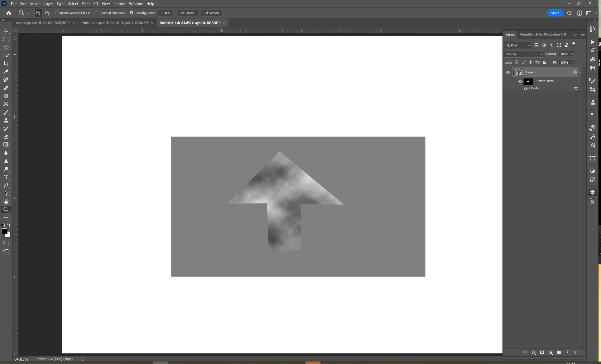Click the Zoom Out magnifier icon
This screenshot has width=601, height=364.
coord(47,13)
